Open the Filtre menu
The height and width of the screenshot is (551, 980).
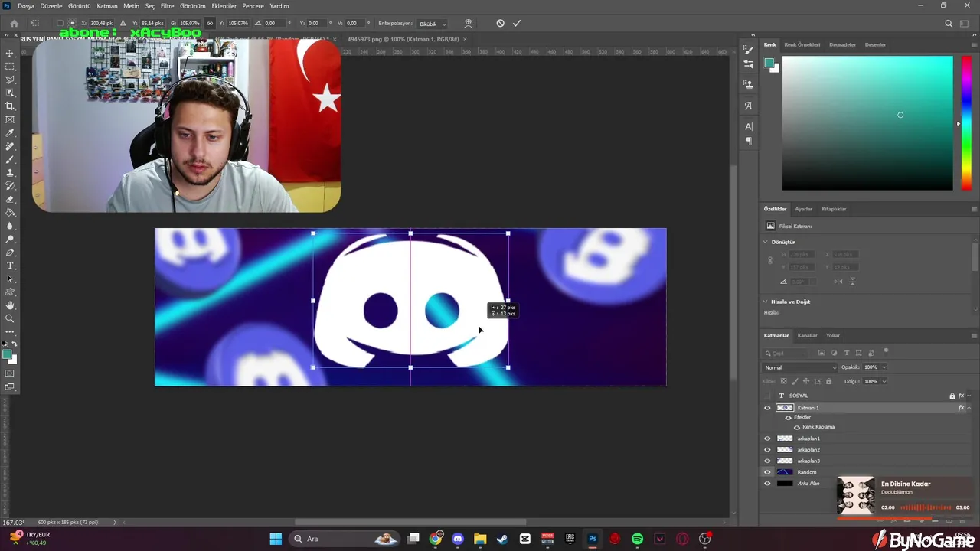click(167, 6)
